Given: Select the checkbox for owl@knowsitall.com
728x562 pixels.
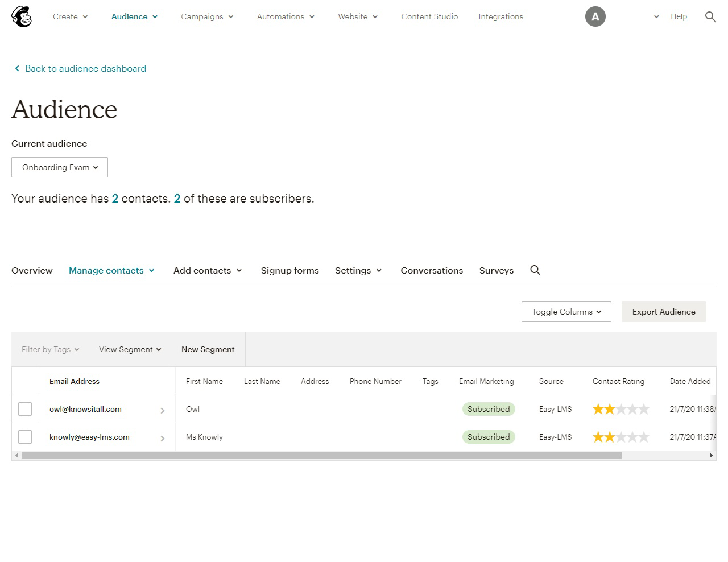Looking at the screenshot, I should pyautogui.click(x=25, y=409).
